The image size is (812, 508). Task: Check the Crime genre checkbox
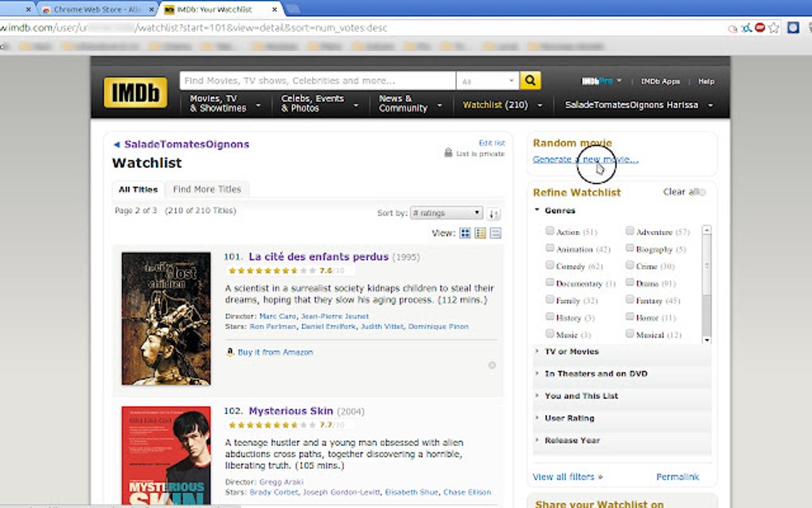[630, 265]
